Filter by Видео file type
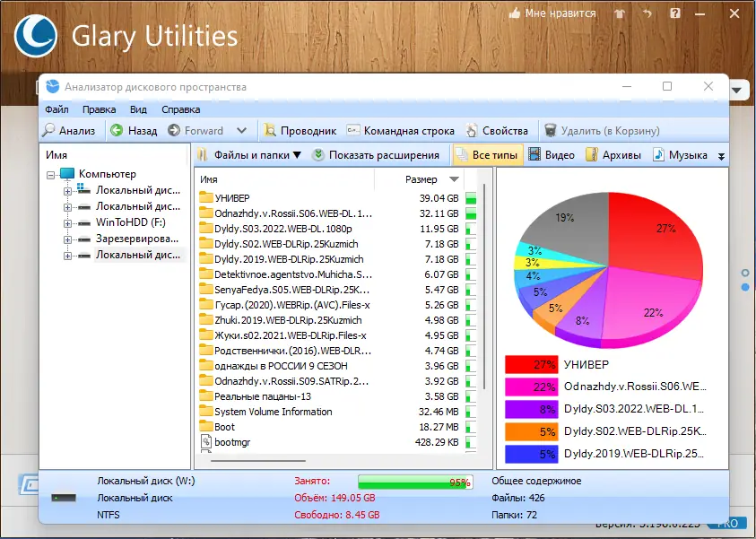Viewport: 756px width, 539px height. 552,155
